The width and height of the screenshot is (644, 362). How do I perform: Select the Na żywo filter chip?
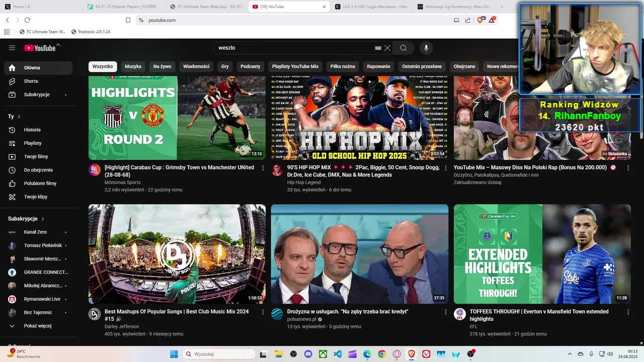(x=162, y=66)
